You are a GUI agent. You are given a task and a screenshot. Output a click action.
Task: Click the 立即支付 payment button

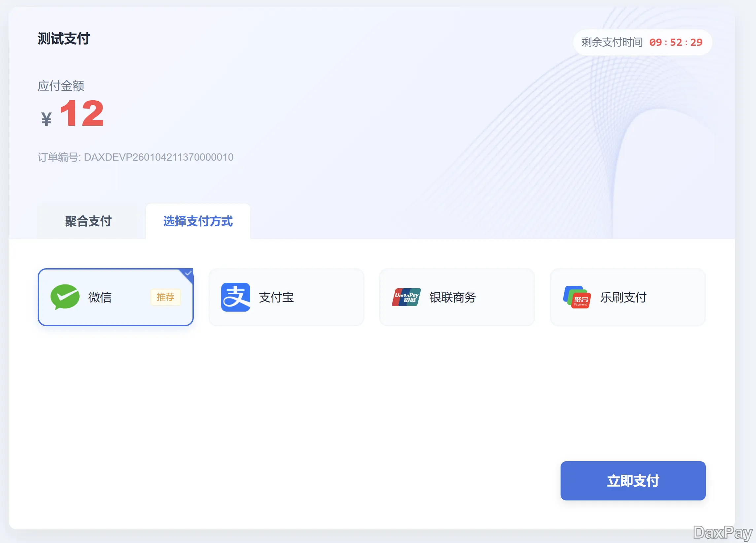pyautogui.click(x=632, y=481)
